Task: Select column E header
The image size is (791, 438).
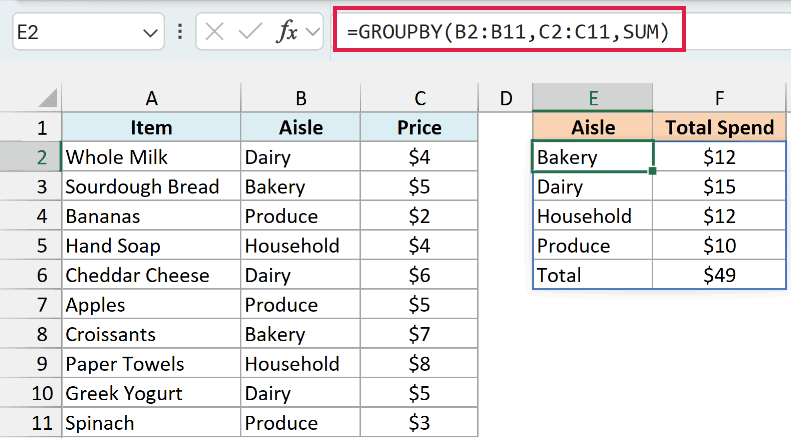Action: pyautogui.click(x=593, y=98)
